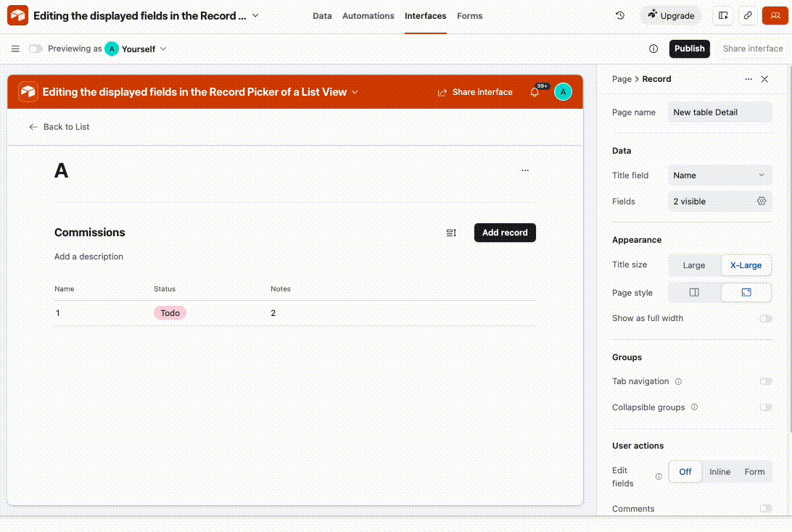The width and height of the screenshot is (792, 532).
Task: Open Fields visibility gear settings
Action: (x=762, y=201)
